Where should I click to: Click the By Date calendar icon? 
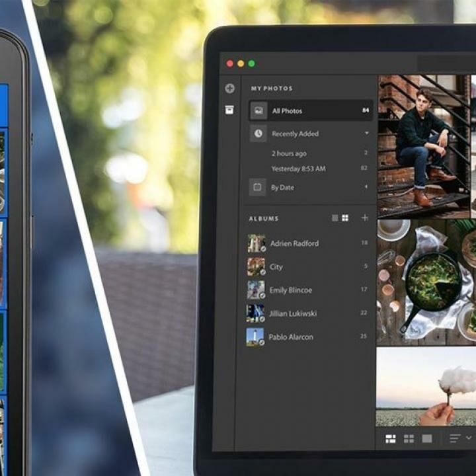(x=257, y=187)
